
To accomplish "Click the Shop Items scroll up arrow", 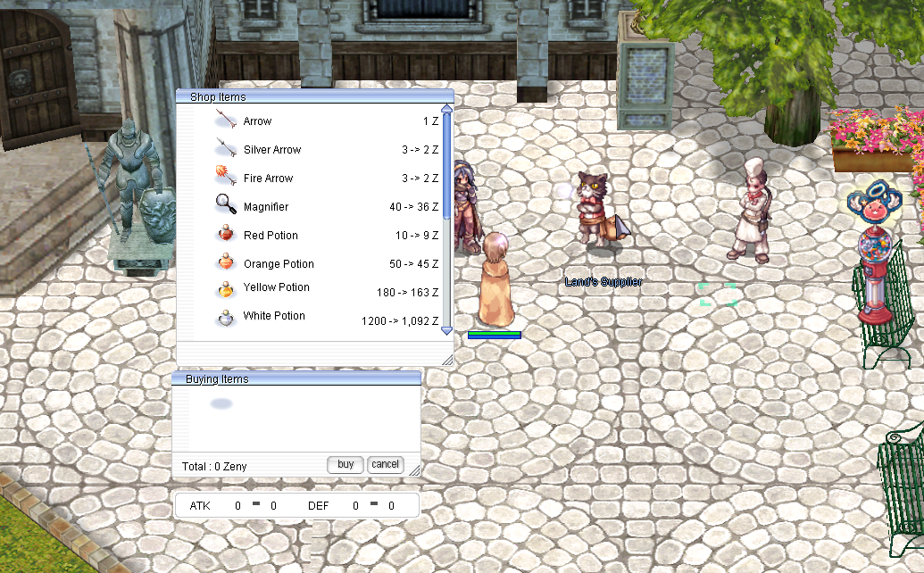I will [446, 109].
